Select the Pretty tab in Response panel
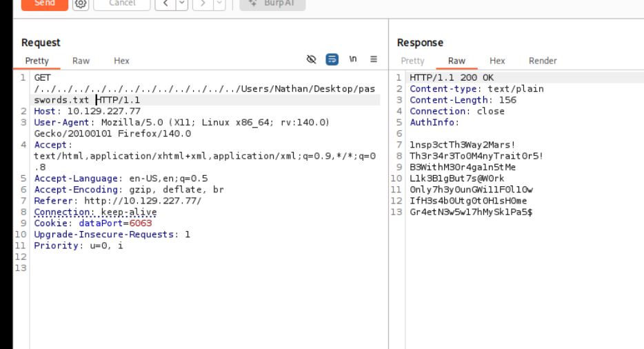644x349 pixels. pos(412,61)
